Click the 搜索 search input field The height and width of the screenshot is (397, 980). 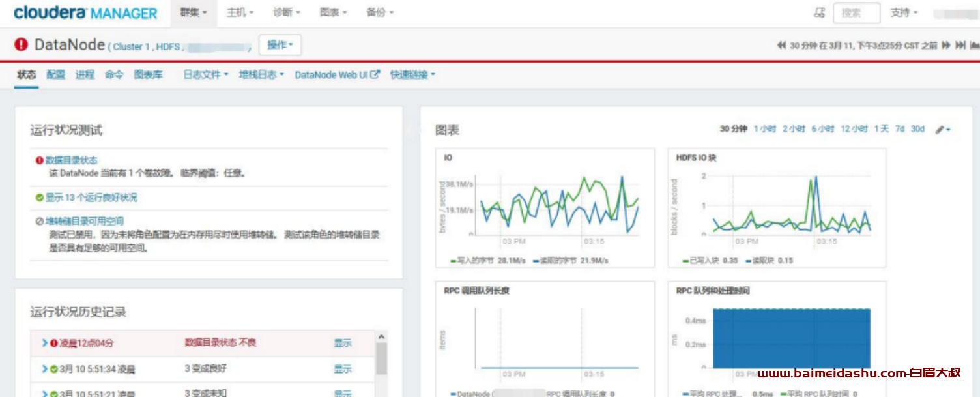857,12
